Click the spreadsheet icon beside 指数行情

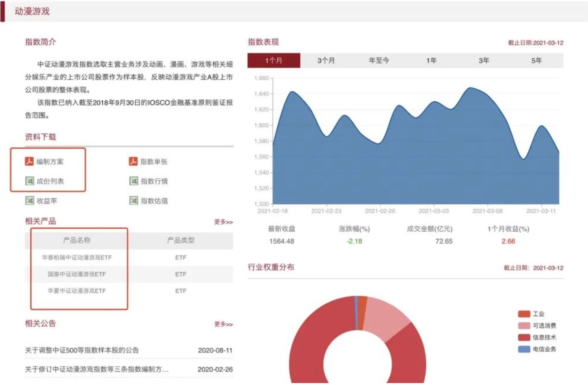(x=133, y=181)
